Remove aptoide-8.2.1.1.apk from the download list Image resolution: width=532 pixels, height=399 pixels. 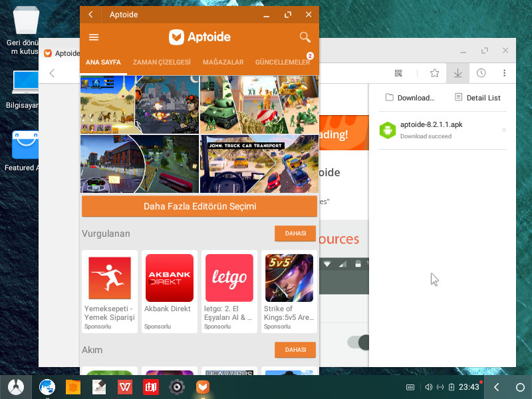pos(504,130)
